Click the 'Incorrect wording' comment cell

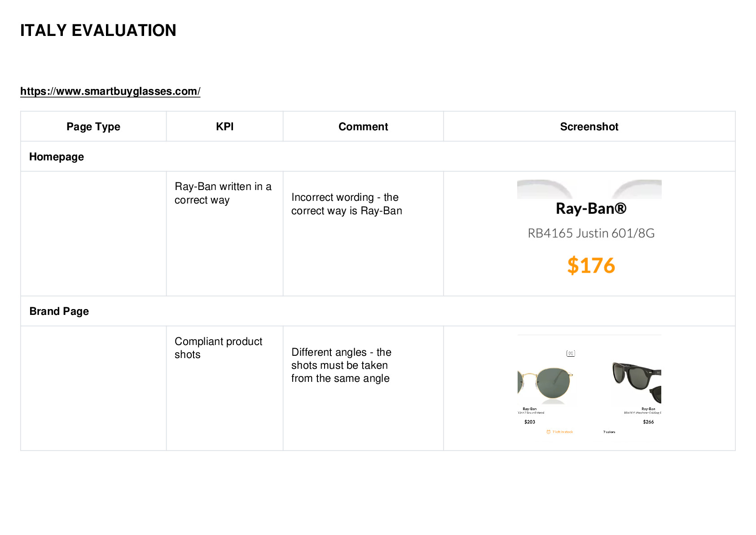point(363,234)
